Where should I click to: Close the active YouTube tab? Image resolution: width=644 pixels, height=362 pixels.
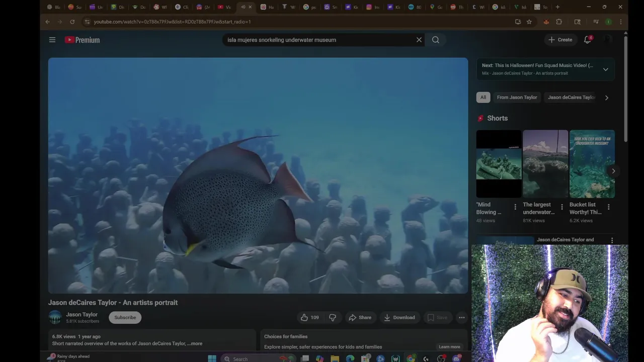click(x=250, y=7)
